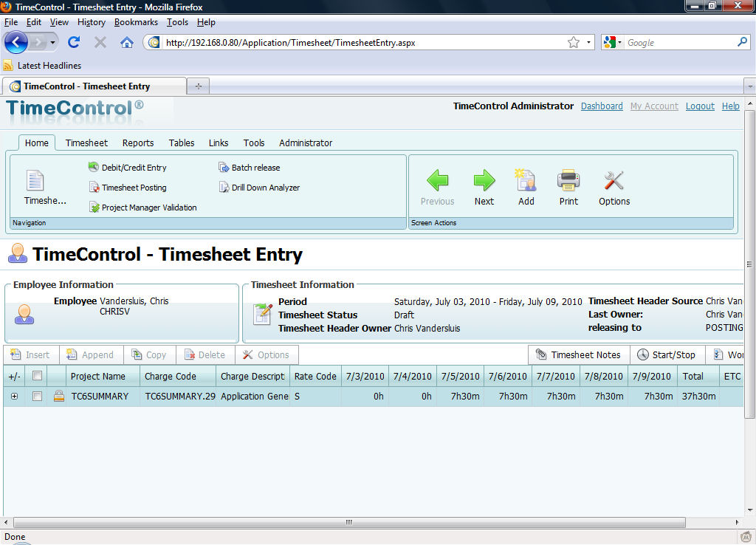The height and width of the screenshot is (545, 756).
Task: Open Batch release
Action: [250, 168]
